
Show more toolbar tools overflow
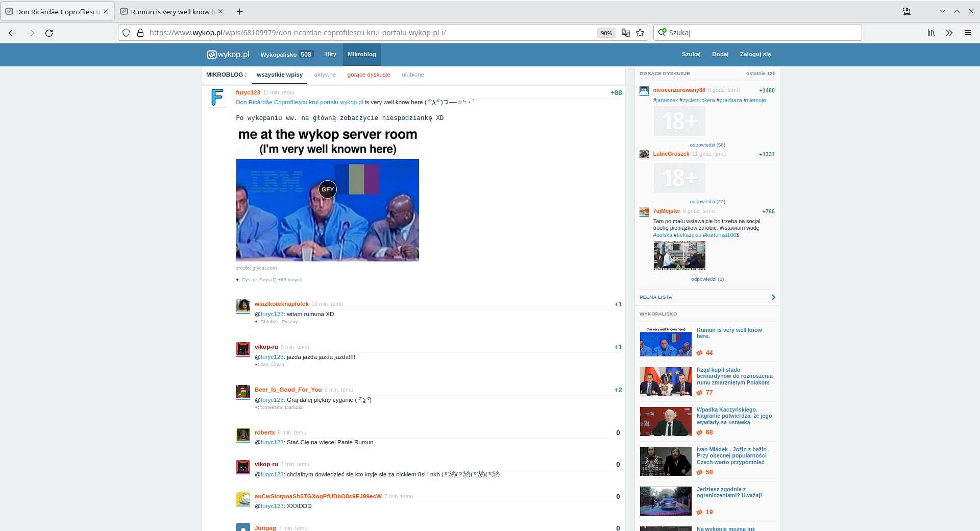[x=949, y=33]
